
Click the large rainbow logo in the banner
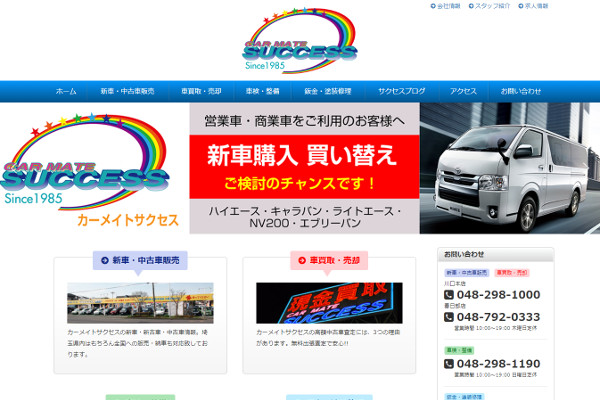click(85, 162)
